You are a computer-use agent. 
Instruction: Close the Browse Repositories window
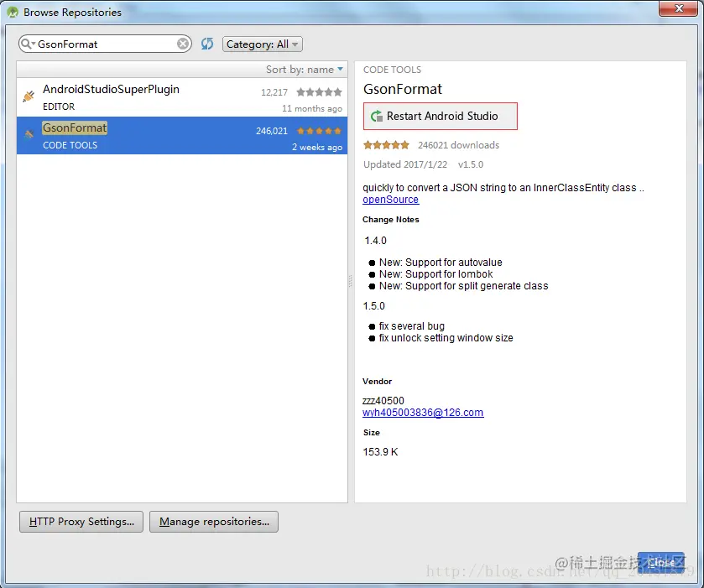point(679,8)
